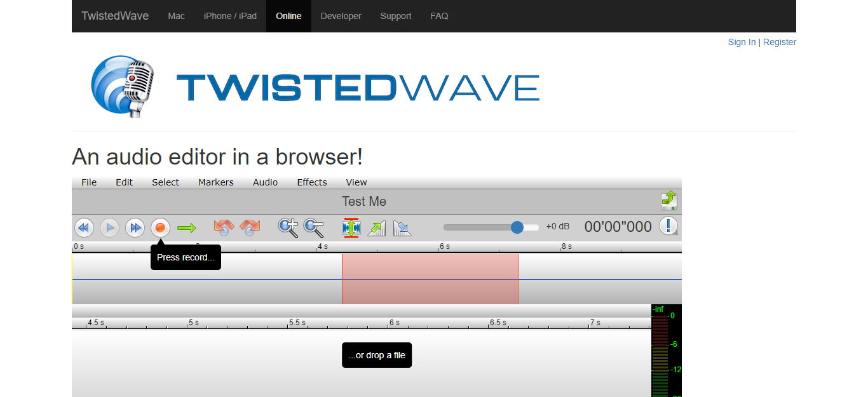Open the spectrogram display icon
The image size is (868, 397).
pos(402,227)
